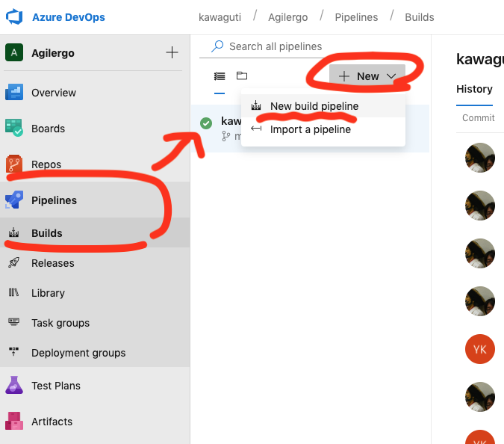Open the Agilergo breadcrumb link
The width and height of the screenshot is (504, 444).
pyautogui.click(x=288, y=17)
